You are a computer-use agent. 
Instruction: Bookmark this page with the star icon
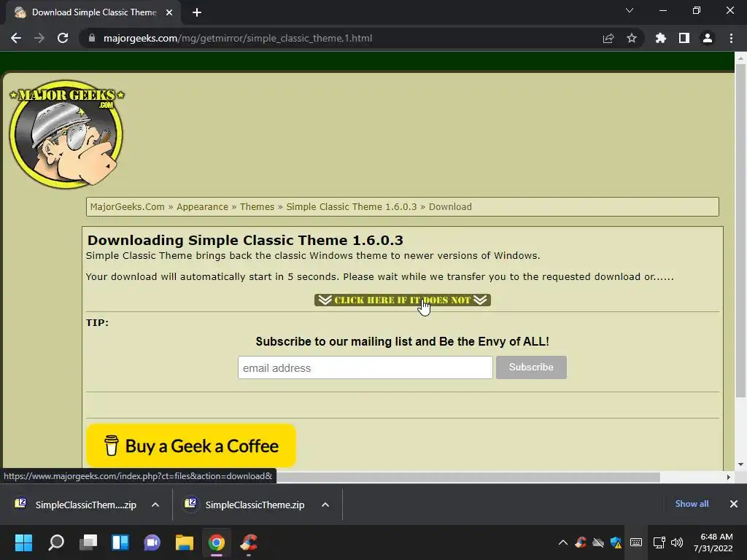click(632, 38)
